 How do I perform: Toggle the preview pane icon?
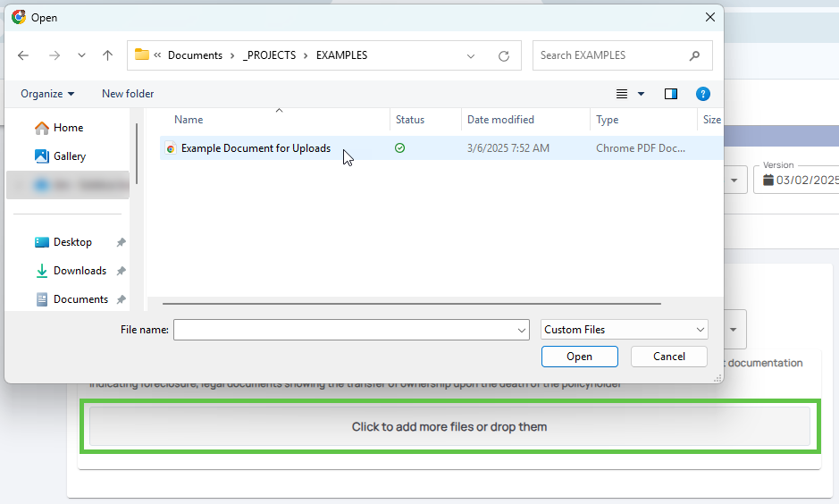click(x=671, y=94)
